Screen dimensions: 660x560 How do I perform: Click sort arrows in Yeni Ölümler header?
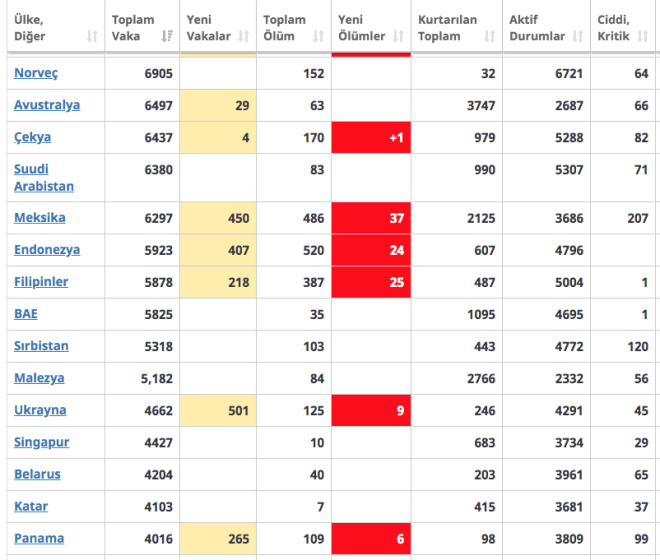point(397,37)
